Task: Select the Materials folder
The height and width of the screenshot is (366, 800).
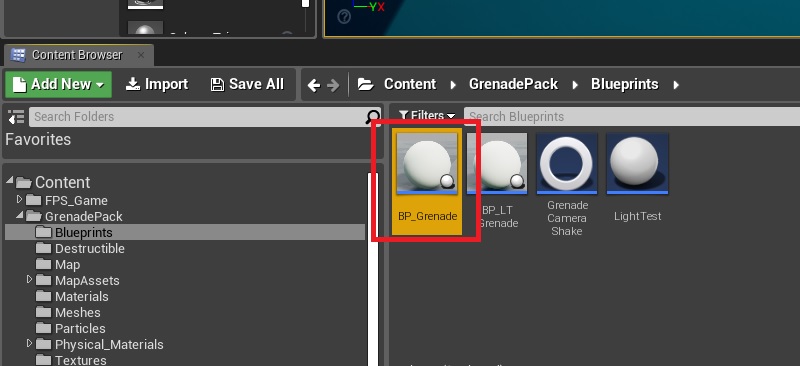Action: pyautogui.click(x=72, y=296)
